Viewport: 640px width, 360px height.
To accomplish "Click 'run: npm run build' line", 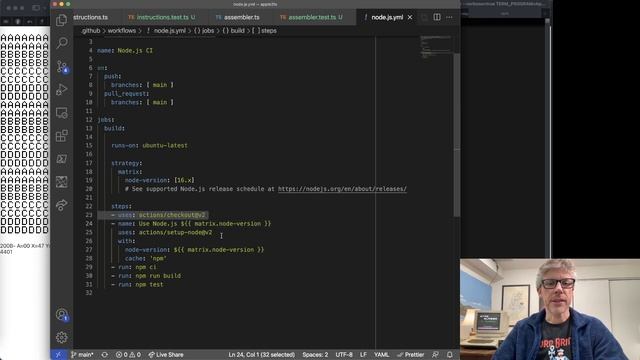I will pyautogui.click(x=146, y=276).
